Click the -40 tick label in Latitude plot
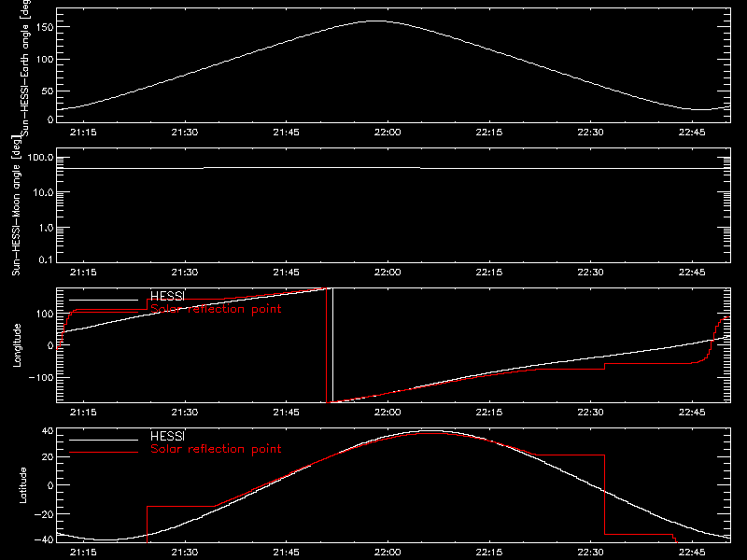 [x=44, y=540]
